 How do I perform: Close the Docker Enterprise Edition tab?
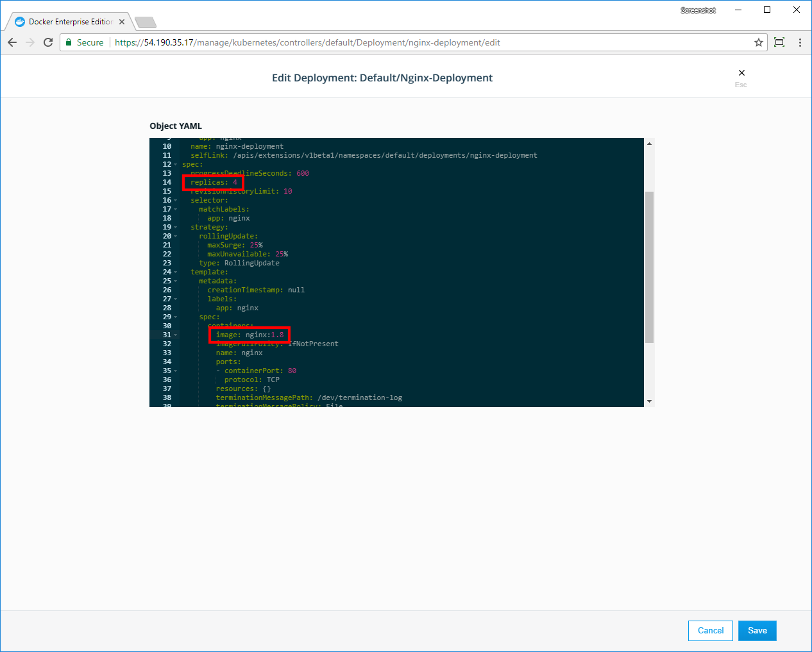[x=122, y=22]
